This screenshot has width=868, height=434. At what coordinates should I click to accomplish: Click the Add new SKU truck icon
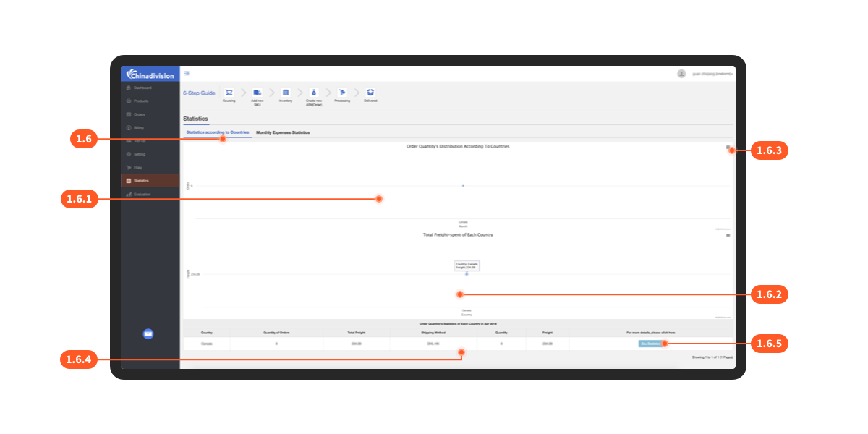257,93
